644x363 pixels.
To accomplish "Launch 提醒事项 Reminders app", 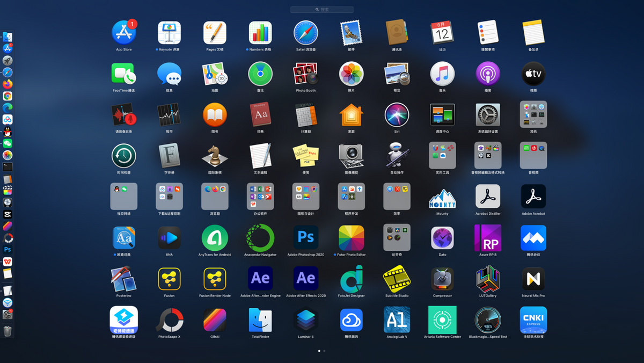I will 488,32.
